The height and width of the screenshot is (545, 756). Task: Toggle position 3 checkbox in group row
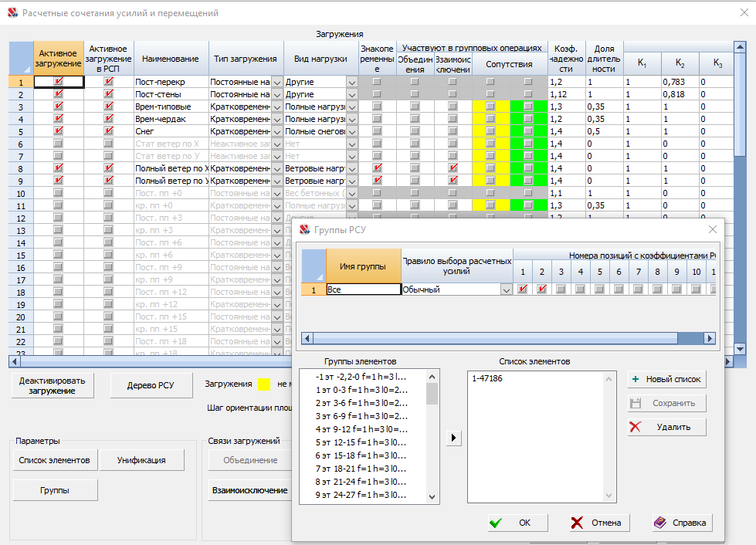(x=561, y=289)
